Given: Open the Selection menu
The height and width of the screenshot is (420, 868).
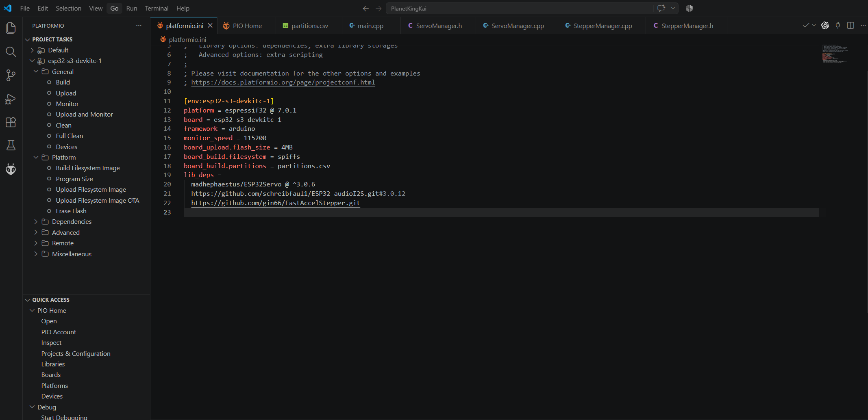Looking at the screenshot, I should 68,8.
